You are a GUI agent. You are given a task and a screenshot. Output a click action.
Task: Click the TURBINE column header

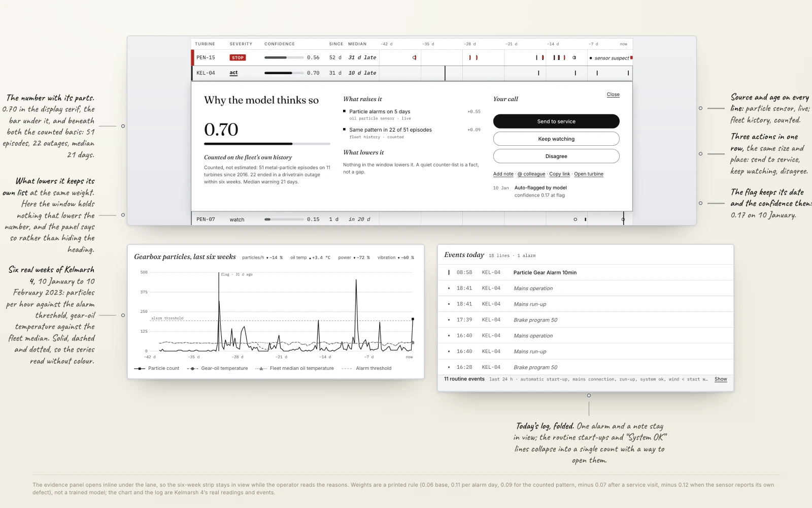(x=205, y=44)
